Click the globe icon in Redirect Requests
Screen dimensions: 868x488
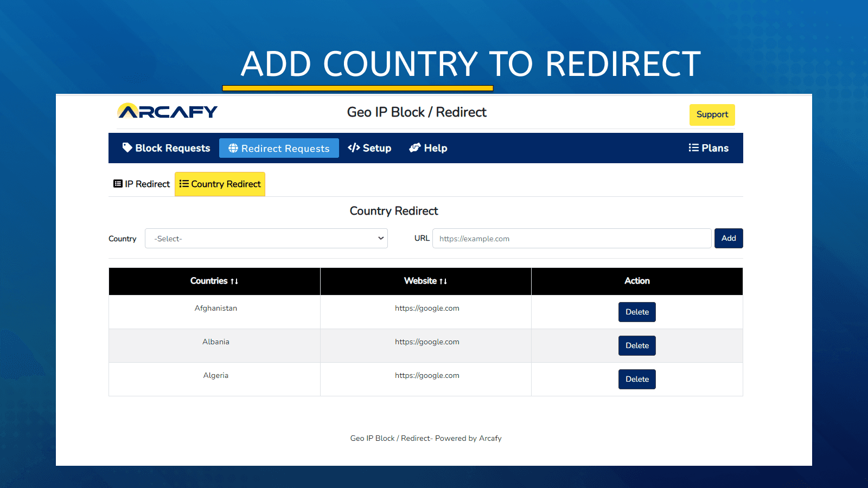coord(233,148)
